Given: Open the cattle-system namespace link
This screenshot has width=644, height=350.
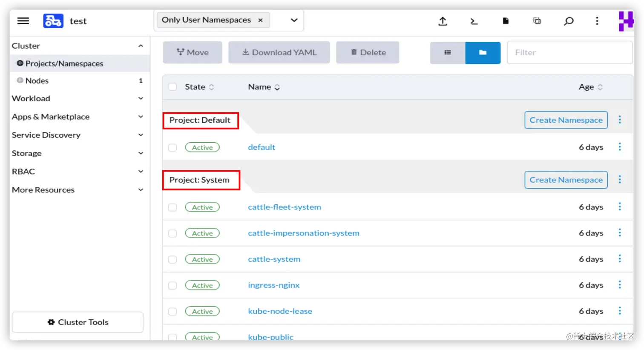Looking at the screenshot, I should tap(274, 259).
